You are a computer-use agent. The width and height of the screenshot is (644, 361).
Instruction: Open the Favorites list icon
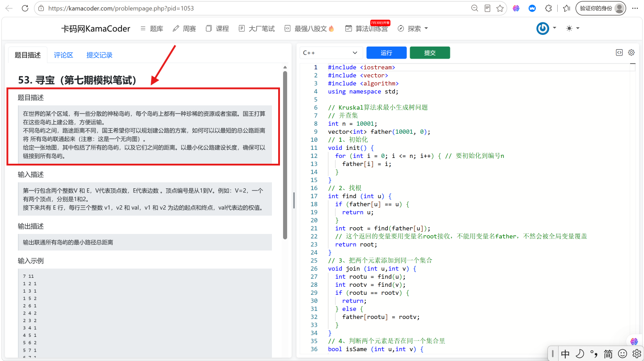point(567,8)
